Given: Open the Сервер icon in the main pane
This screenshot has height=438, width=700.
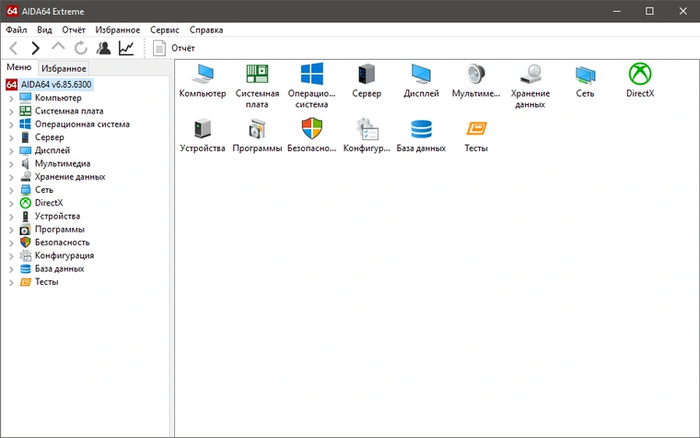Looking at the screenshot, I should tap(367, 74).
